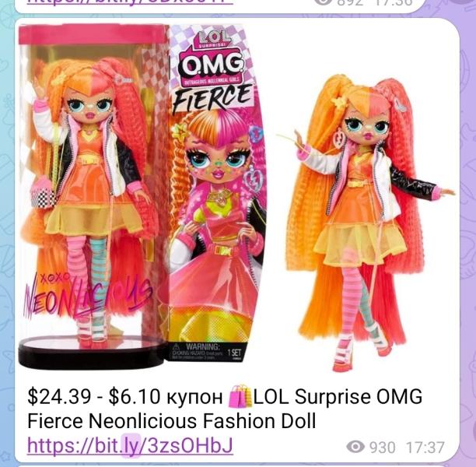
Task: Click the 930 views counter
Action: [383, 448]
